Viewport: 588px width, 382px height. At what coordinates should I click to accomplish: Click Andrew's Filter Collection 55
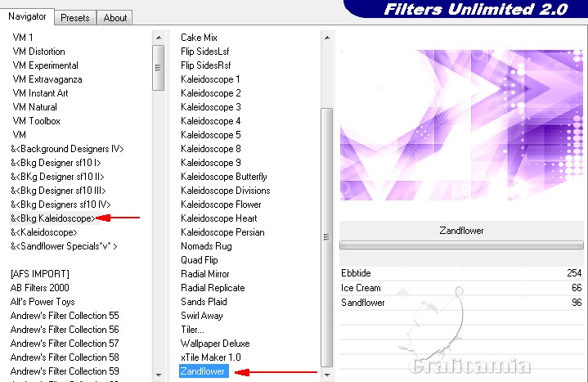[x=64, y=316]
